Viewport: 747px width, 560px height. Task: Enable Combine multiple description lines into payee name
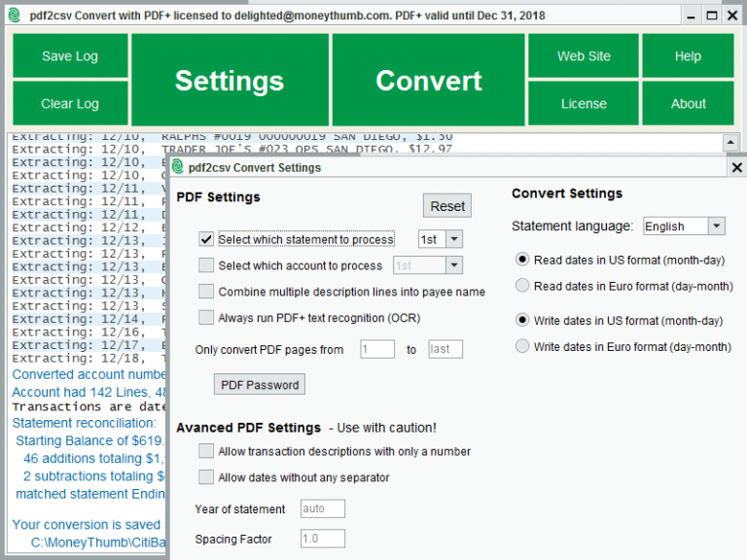pos(206,292)
